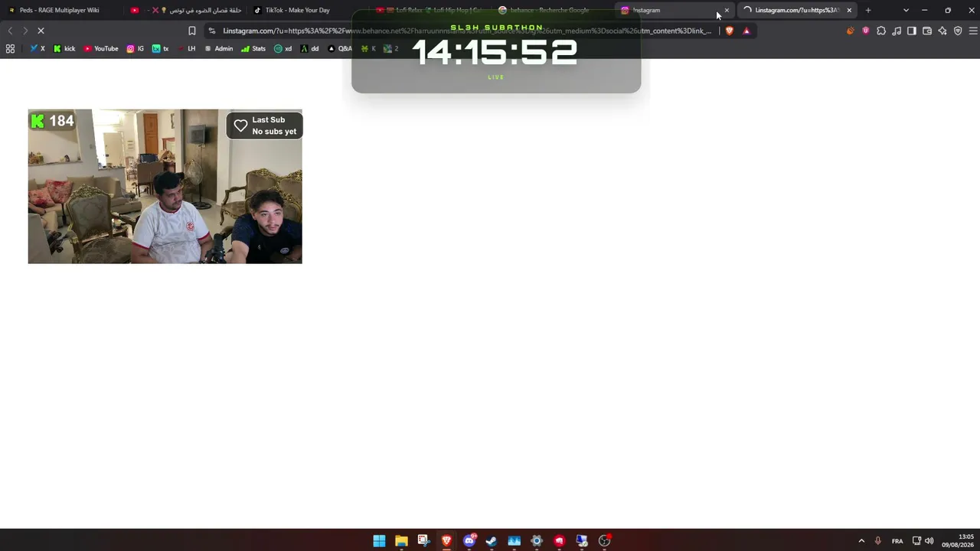Open site settings icon in address bar
This screenshot has width=980, height=551.
[x=212, y=31]
